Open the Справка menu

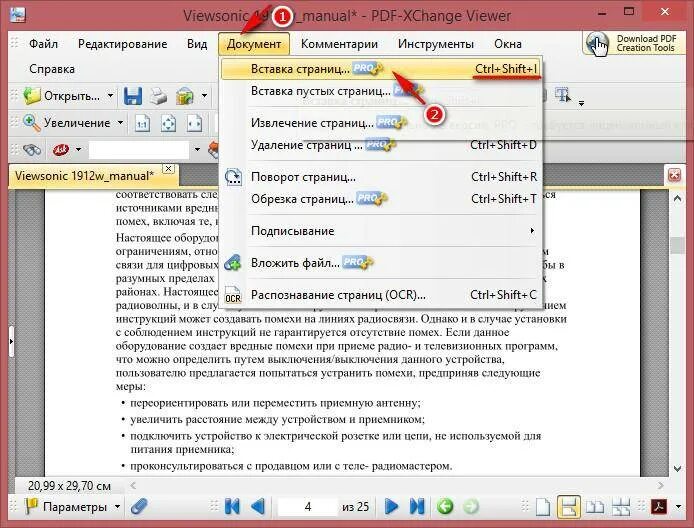click(52, 69)
